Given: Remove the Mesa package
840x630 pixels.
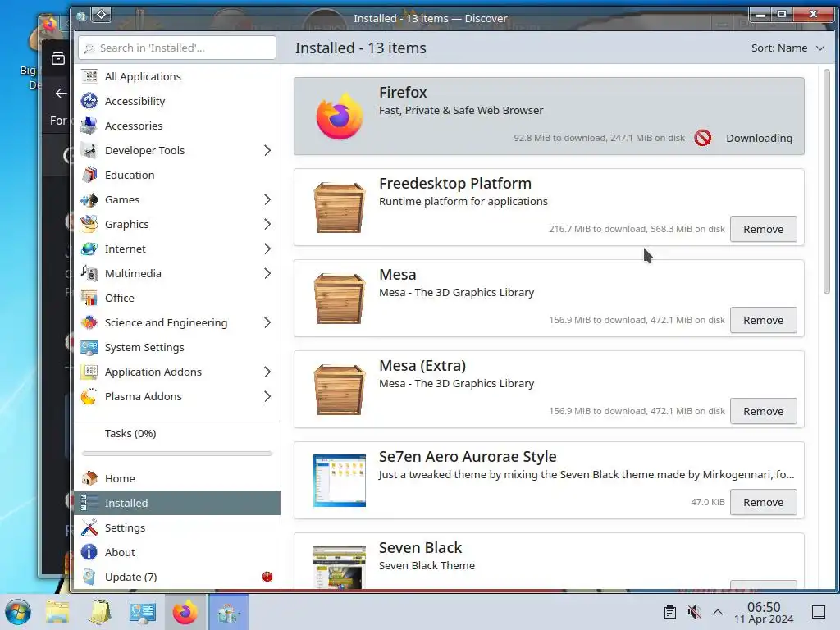Looking at the screenshot, I should pos(763,321).
